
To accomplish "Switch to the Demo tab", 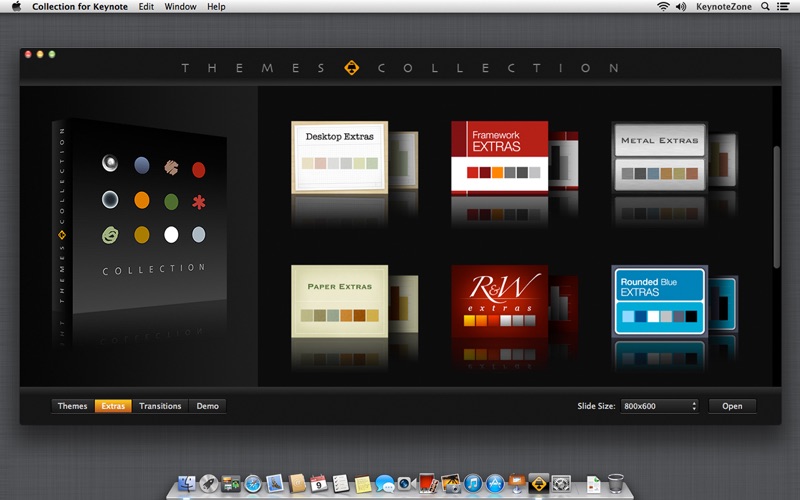I will coord(208,406).
